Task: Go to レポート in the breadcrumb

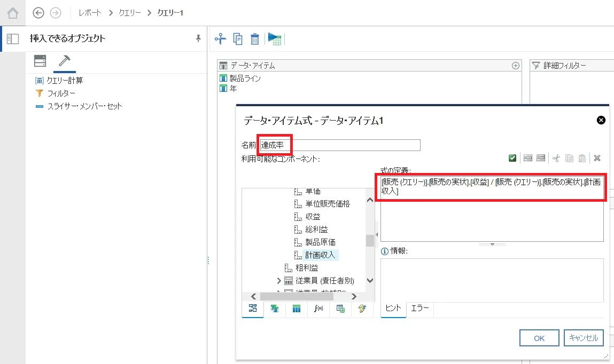Action: [x=90, y=13]
